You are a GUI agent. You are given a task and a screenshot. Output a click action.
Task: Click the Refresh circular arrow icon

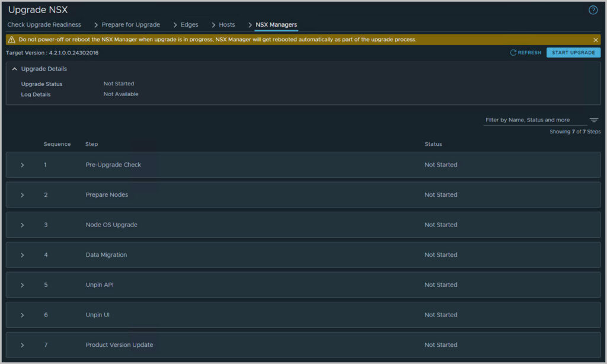pyautogui.click(x=513, y=52)
